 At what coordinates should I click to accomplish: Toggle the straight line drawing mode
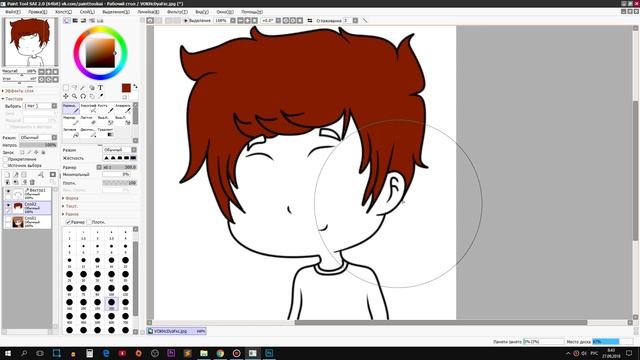point(364,20)
